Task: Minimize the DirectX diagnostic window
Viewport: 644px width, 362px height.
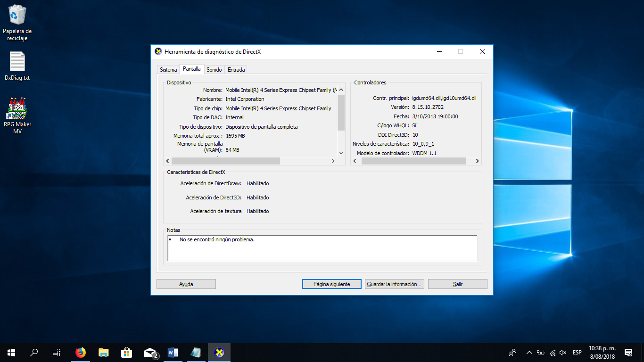Action: coord(439,51)
